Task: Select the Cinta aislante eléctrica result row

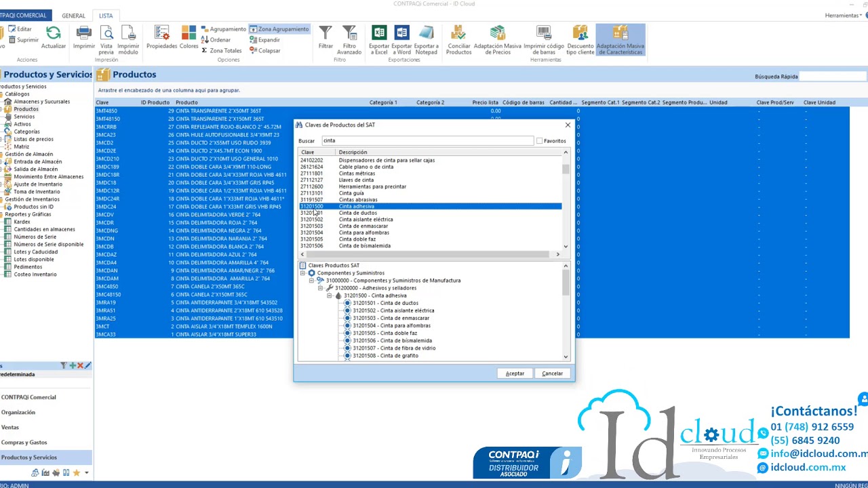Action: point(431,220)
